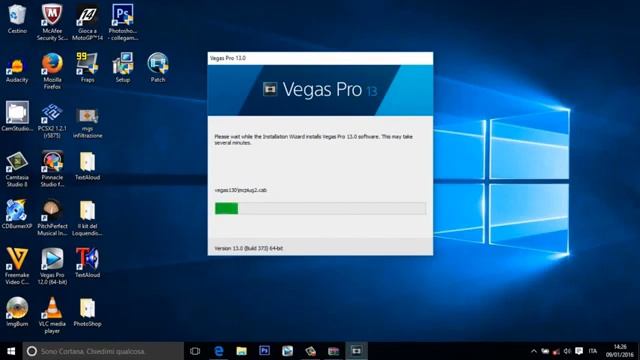This screenshot has width=640, height=360.
Task: Open the Windows Start menu
Action: pyautogui.click(x=11, y=351)
